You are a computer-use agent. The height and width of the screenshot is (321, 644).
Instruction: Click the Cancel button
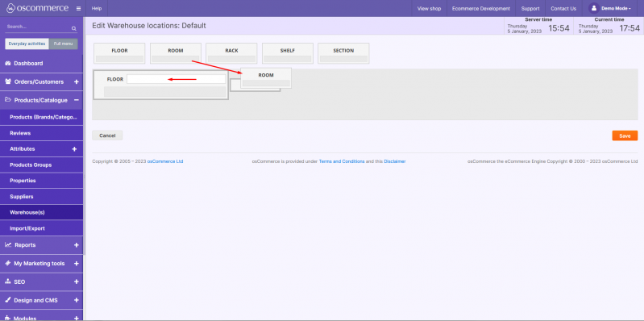[x=107, y=135]
